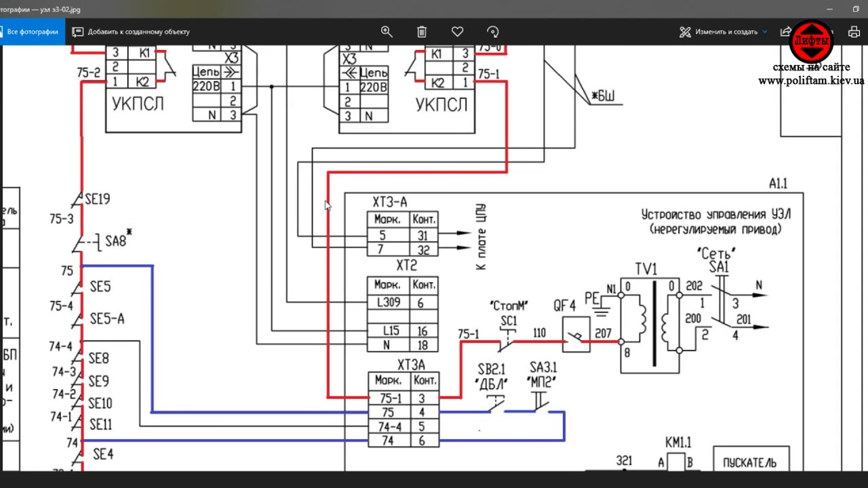Rotate the image with the rotate icon

click(493, 32)
